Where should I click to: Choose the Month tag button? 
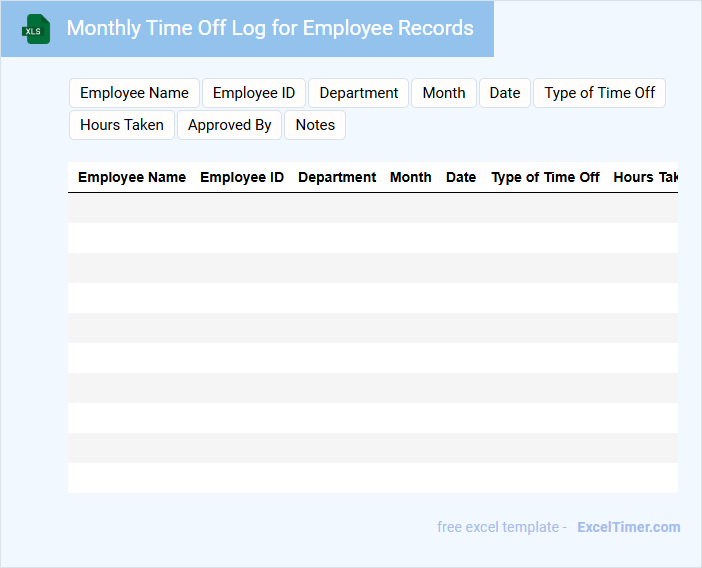click(444, 93)
